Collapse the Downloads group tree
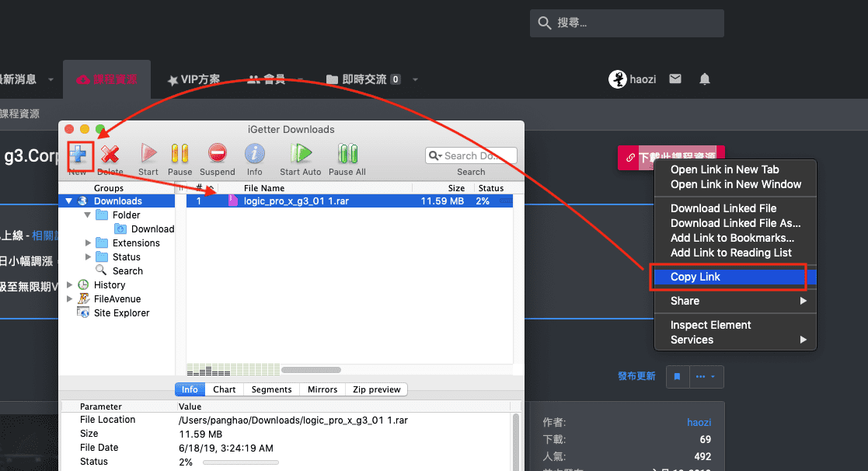Image resolution: width=868 pixels, height=471 pixels. coord(68,201)
